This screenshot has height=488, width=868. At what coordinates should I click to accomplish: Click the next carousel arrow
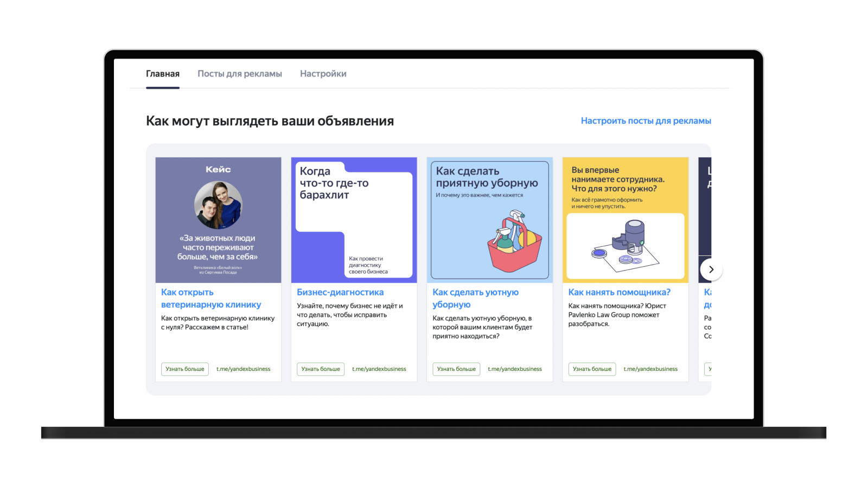[711, 269]
